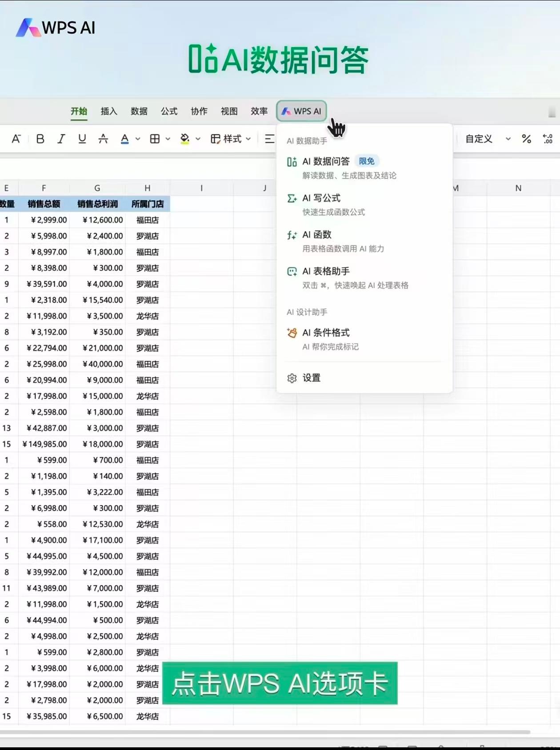
Task: Select column H header
Action: click(148, 188)
